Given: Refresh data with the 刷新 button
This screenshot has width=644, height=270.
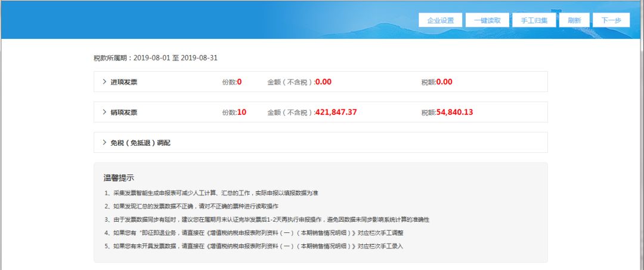Looking at the screenshot, I should [x=574, y=20].
